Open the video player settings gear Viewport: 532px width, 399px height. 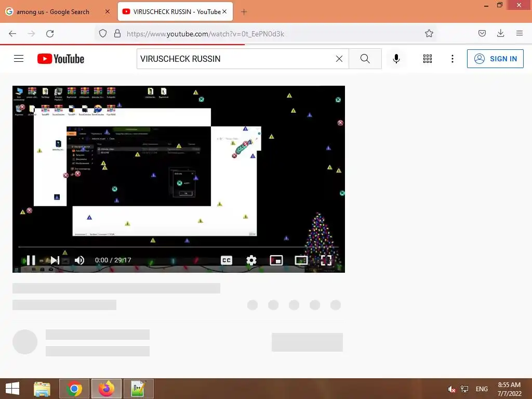(x=251, y=260)
